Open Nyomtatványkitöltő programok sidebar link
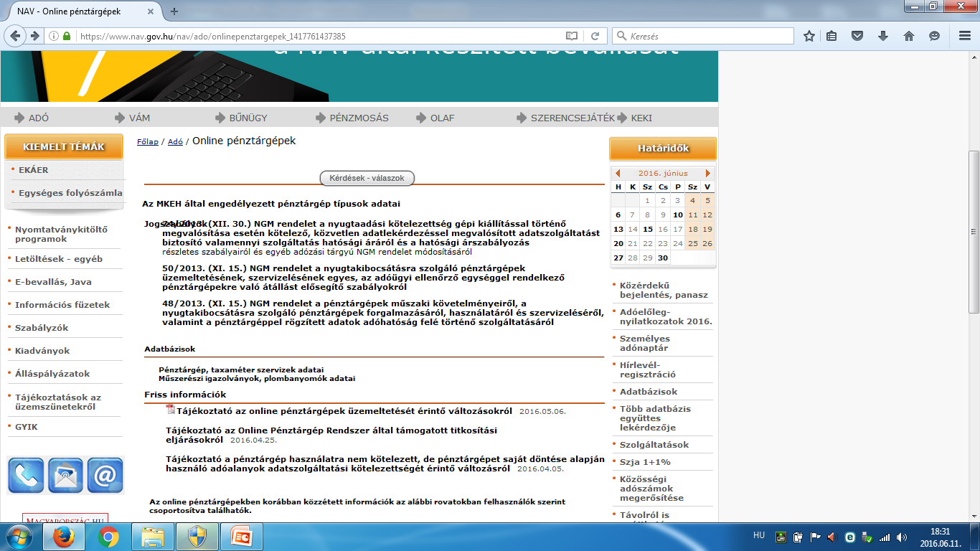 pyautogui.click(x=61, y=234)
